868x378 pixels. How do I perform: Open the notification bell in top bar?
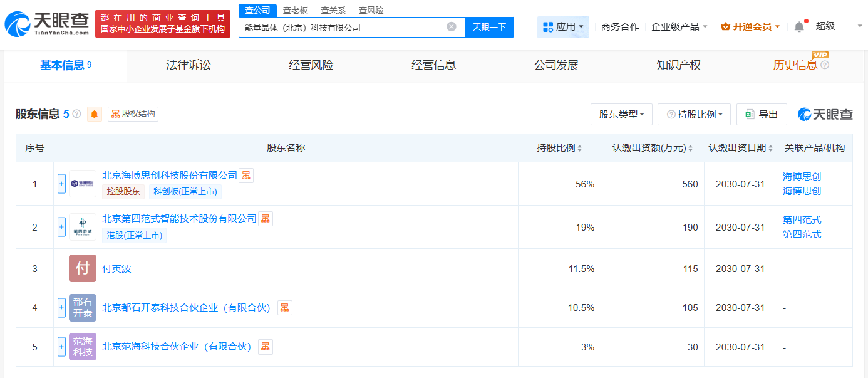pyautogui.click(x=798, y=27)
